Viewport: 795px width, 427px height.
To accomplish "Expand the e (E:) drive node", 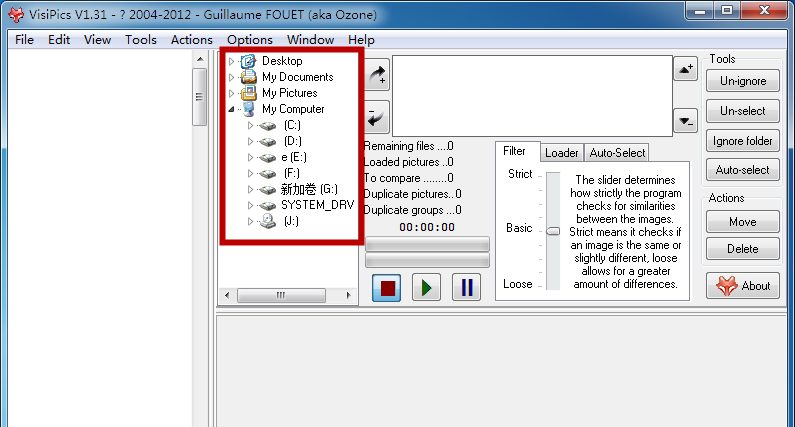I will point(250,157).
